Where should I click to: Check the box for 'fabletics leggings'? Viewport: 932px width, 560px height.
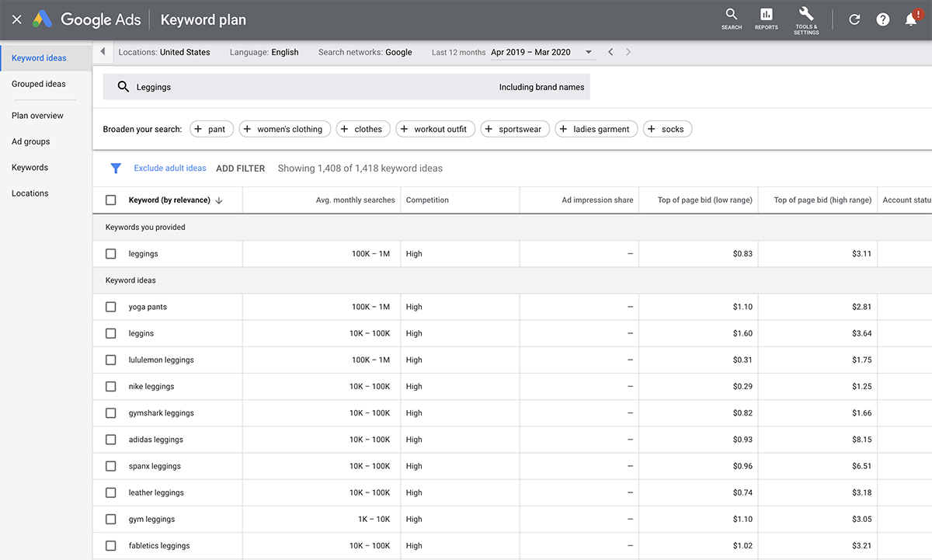[110, 545]
